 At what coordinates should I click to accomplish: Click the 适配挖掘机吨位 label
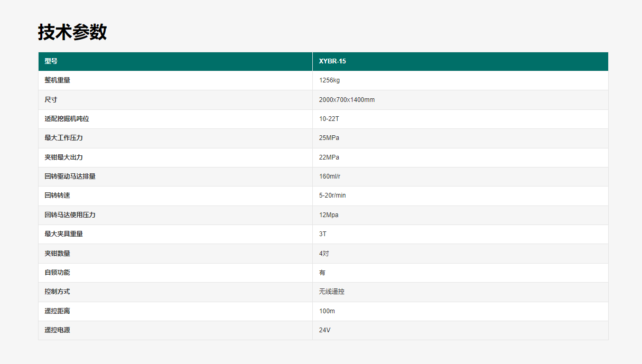(x=67, y=119)
